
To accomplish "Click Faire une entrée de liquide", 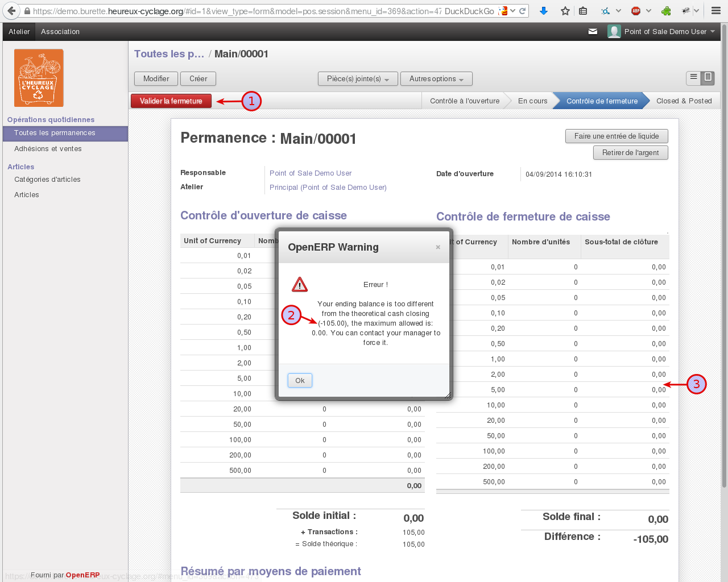I will (x=617, y=136).
